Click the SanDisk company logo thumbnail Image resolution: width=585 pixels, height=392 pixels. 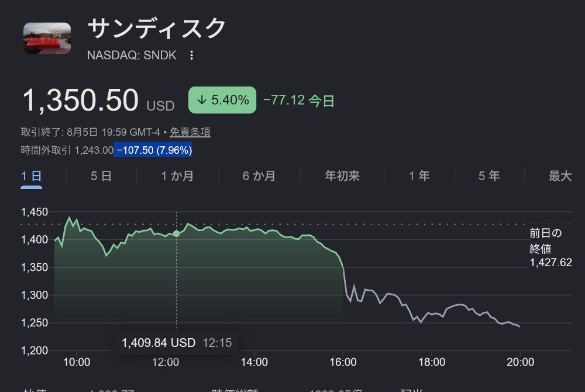click(47, 38)
